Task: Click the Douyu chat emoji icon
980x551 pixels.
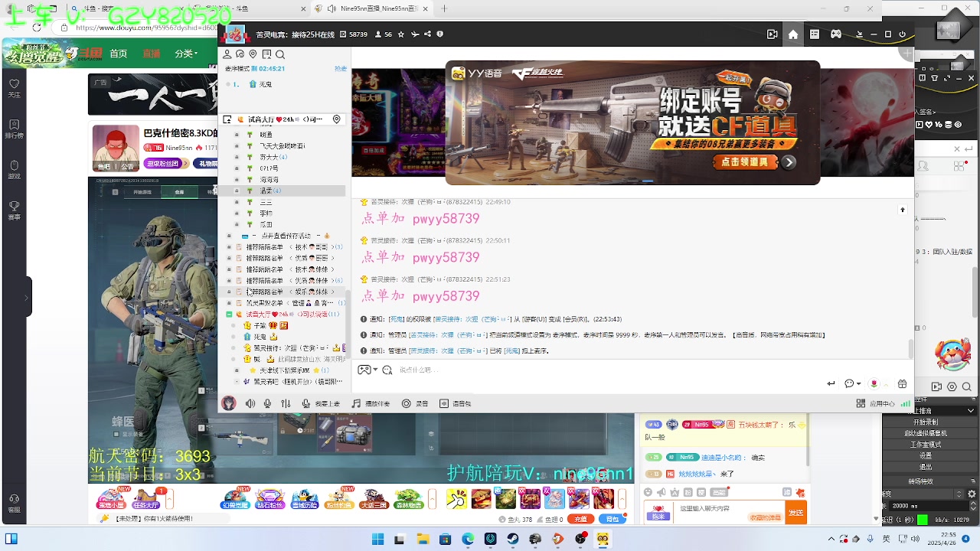Action: point(648,493)
